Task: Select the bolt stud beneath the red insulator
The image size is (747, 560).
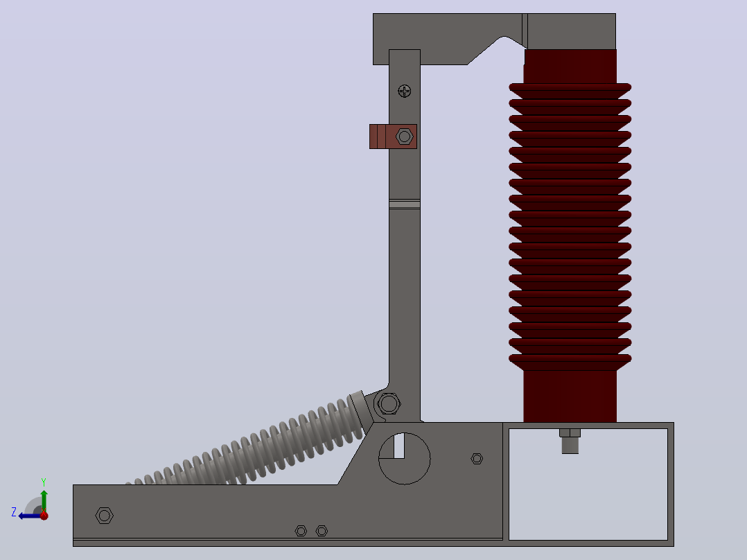Action: tap(570, 441)
